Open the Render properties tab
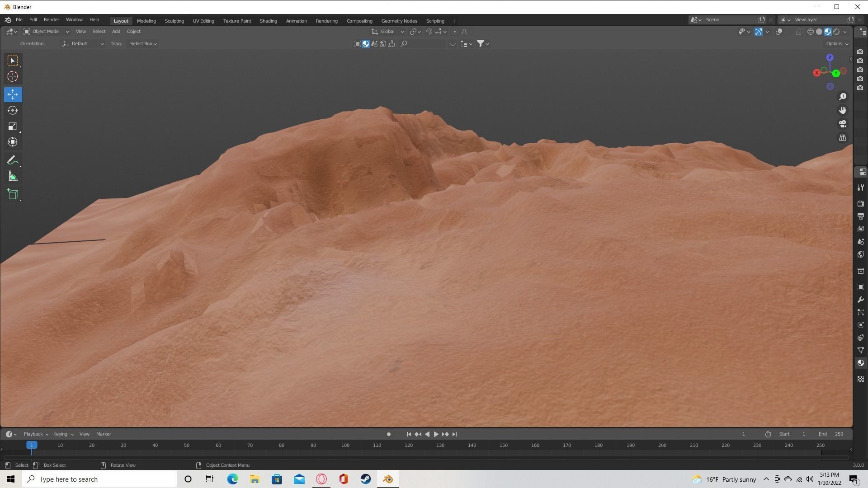Viewport: 868px width, 488px height. click(861, 204)
